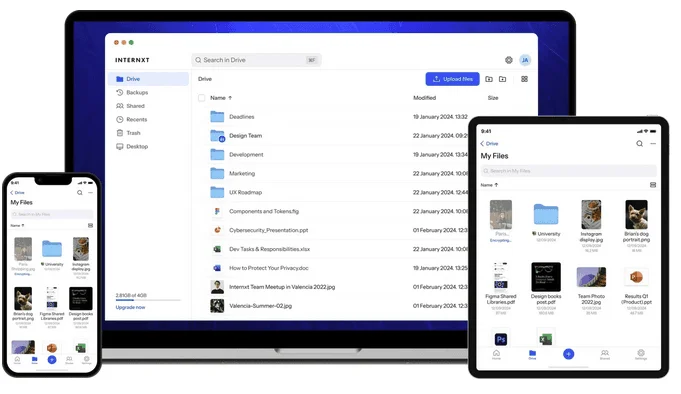The width and height of the screenshot is (681, 394).
Task: Open Drive in laptop sidebar
Action: click(148, 79)
